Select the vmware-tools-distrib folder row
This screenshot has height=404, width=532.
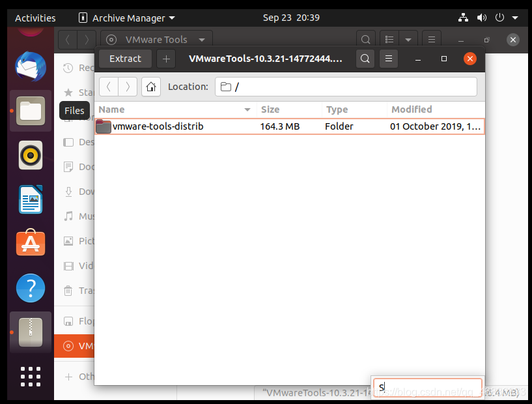click(x=290, y=126)
